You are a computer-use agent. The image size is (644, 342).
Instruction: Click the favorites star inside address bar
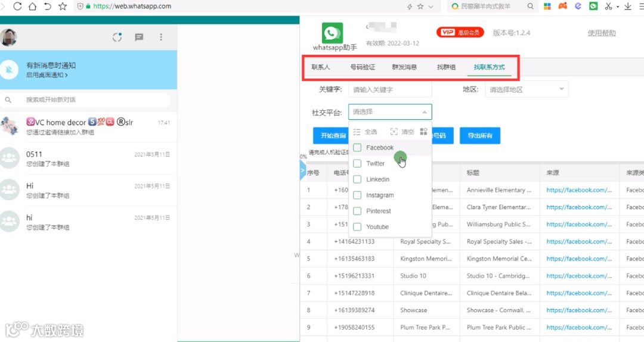[x=420, y=6]
